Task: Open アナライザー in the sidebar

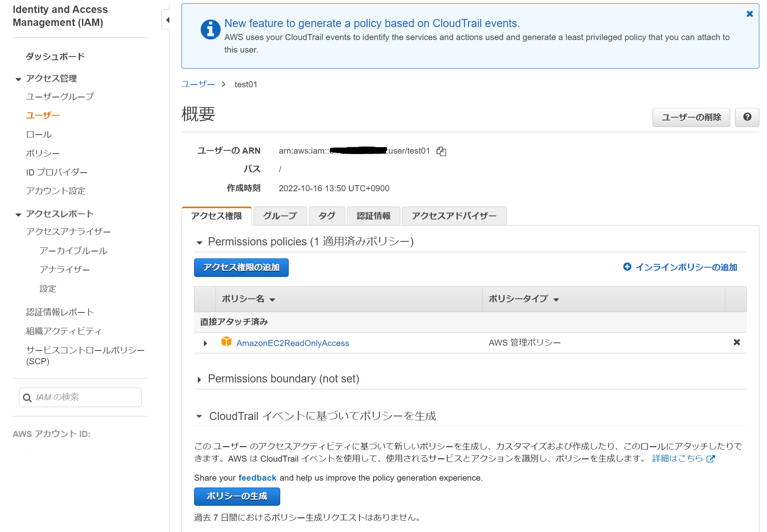Action: [65, 270]
